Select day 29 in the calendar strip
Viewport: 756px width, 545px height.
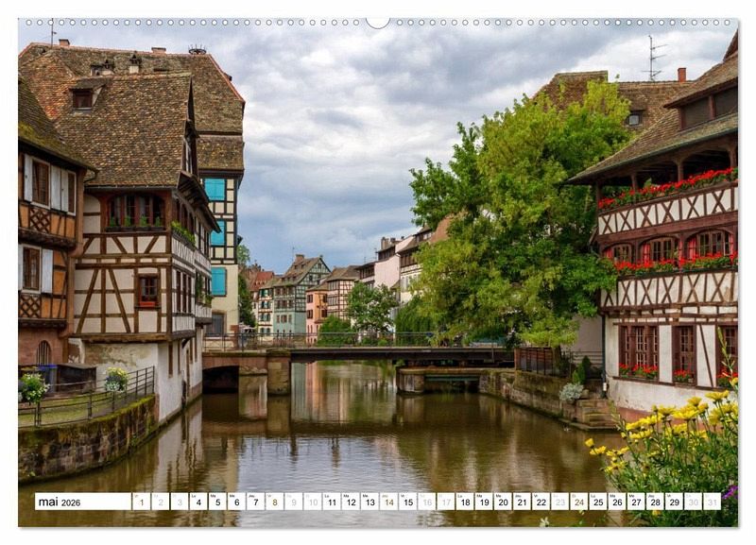click(675, 502)
